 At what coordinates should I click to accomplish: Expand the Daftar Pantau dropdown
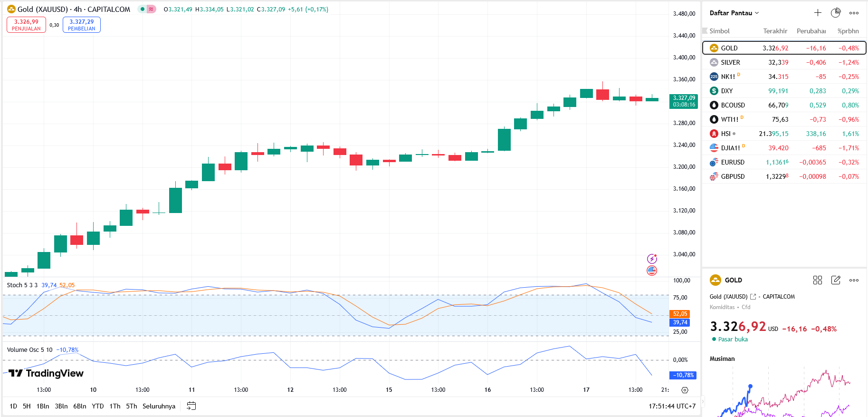pos(734,13)
